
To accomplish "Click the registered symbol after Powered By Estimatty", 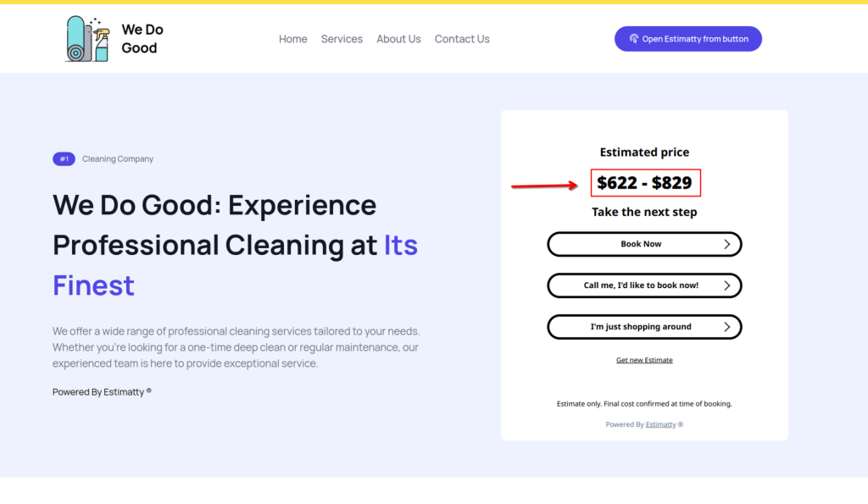I will [148, 390].
